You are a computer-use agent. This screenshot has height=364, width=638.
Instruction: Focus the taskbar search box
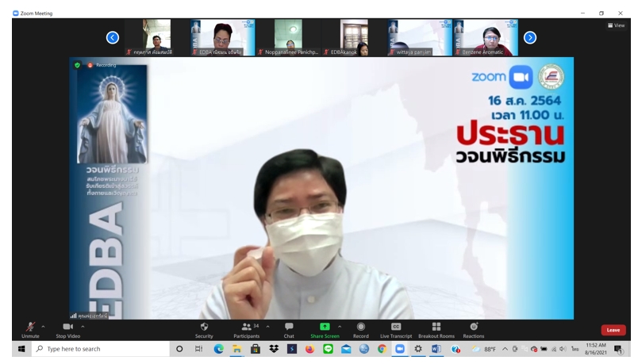(x=101, y=349)
